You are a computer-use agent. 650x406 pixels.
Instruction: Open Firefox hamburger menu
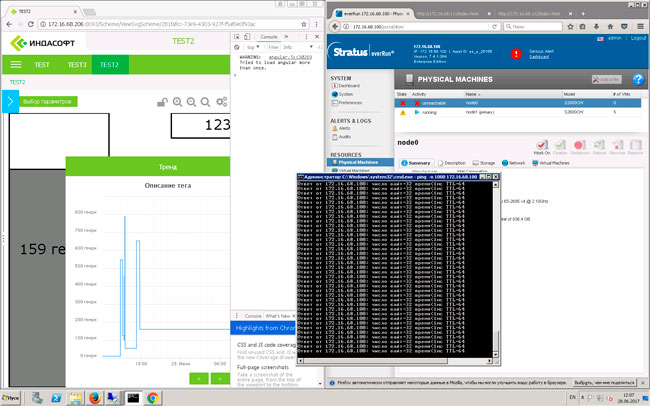pyautogui.click(x=640, y=27)
